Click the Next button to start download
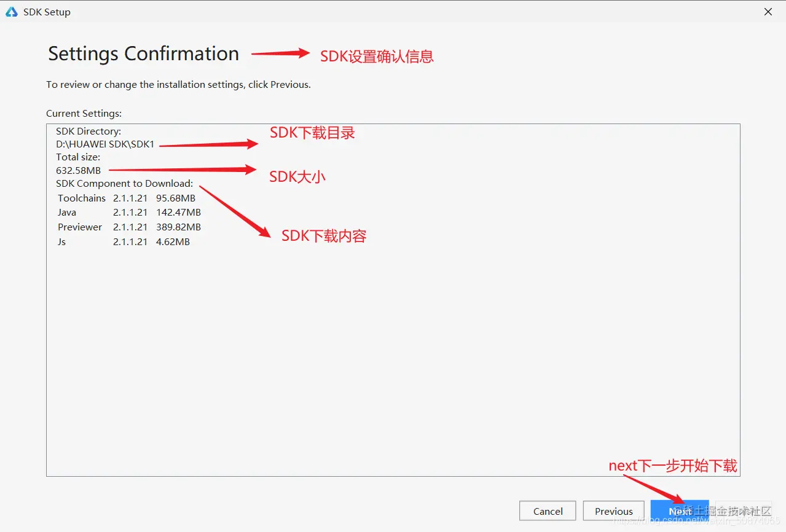Image resolution: width=786 pixels, height=532 pixels. (x=680, y=511)
